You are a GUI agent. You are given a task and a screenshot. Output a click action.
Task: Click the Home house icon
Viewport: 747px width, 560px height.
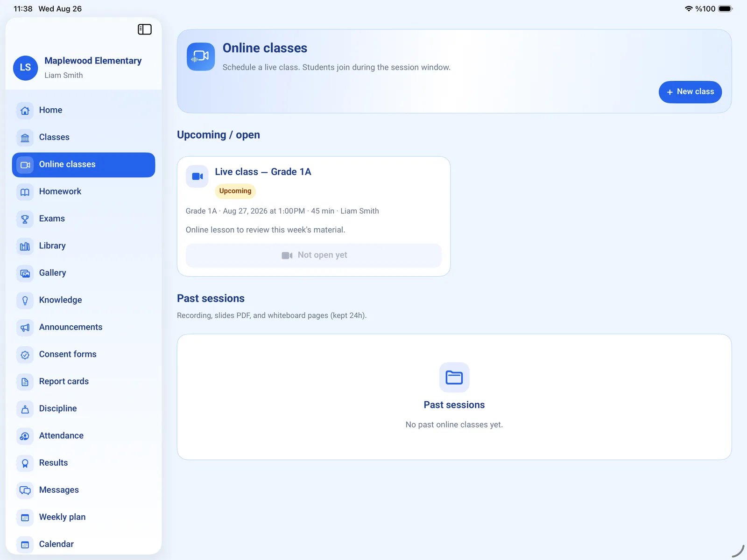pos(25,111)
